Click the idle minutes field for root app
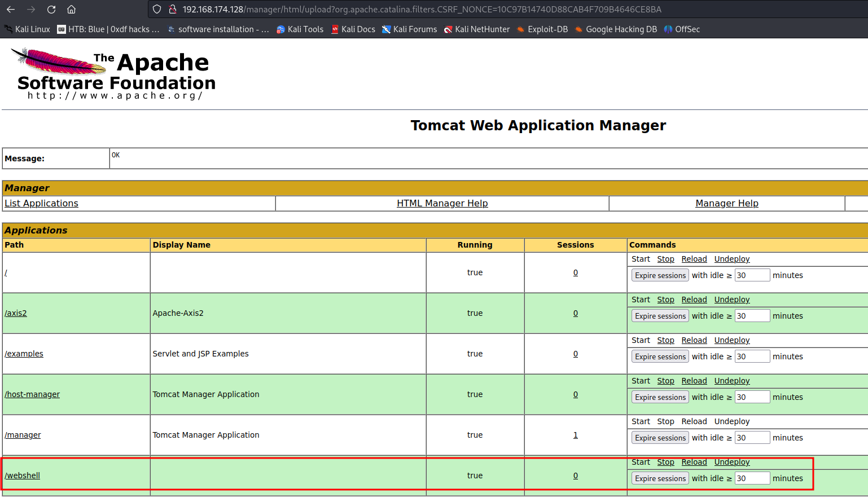868x502 pixels. tap(752, 275)
